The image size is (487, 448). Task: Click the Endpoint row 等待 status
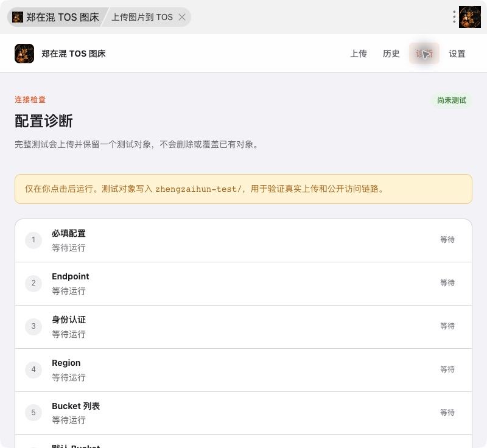point(447,283)
